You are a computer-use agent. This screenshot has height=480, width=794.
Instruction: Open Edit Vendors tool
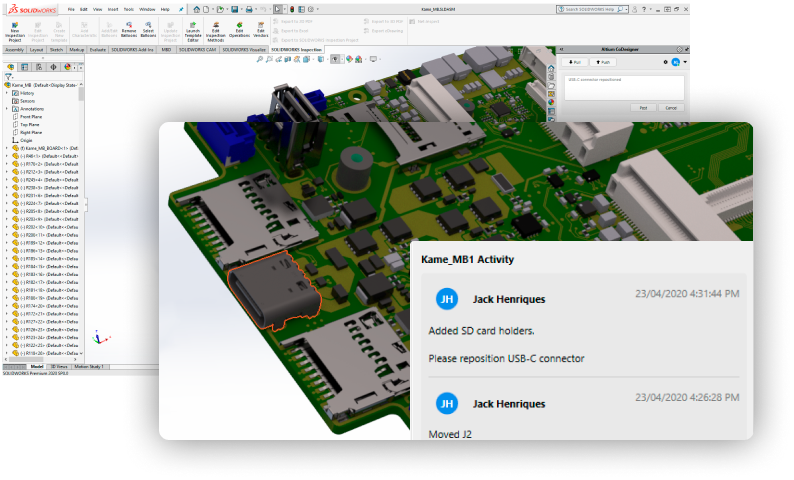click(261, 30)
